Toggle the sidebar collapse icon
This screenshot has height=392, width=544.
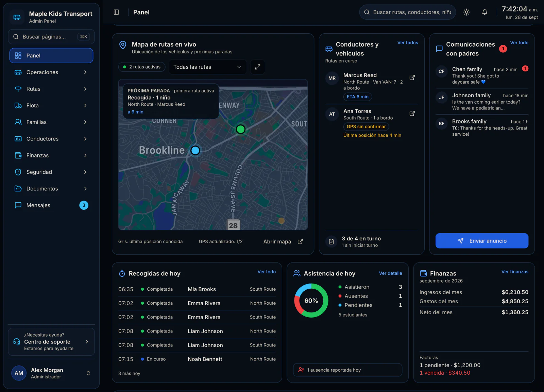click(x=116, y=12)
